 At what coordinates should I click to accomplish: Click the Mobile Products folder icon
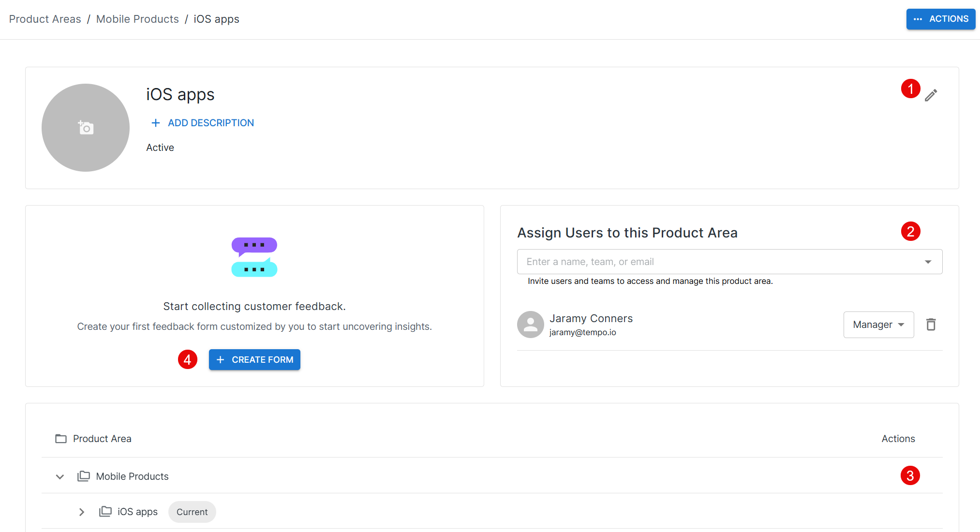84,476
